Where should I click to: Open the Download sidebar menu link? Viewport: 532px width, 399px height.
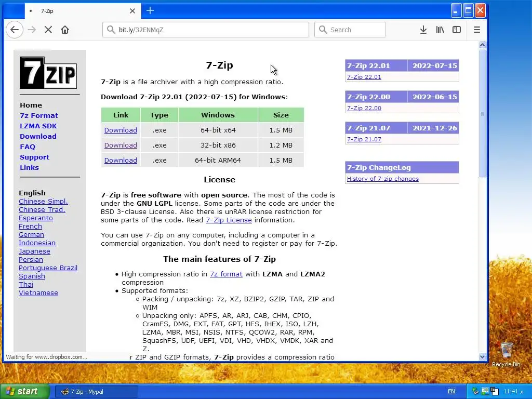[x=38, y=137]
